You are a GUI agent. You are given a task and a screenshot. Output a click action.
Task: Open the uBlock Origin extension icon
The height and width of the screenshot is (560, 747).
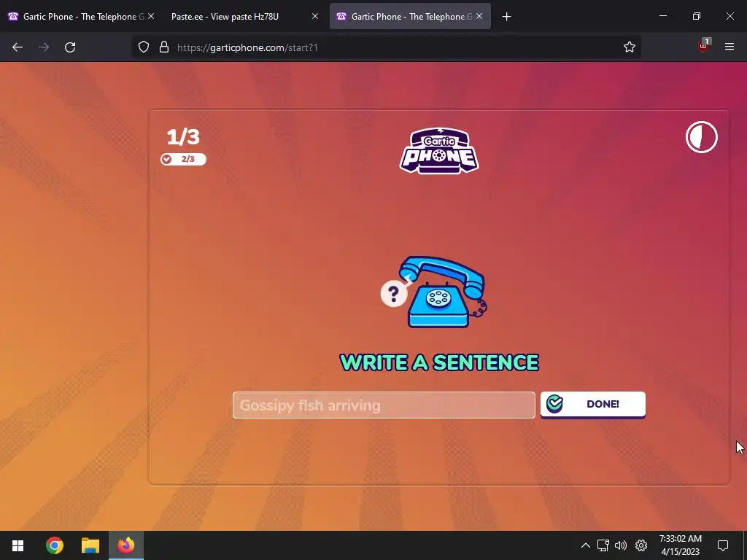[704, 46]
